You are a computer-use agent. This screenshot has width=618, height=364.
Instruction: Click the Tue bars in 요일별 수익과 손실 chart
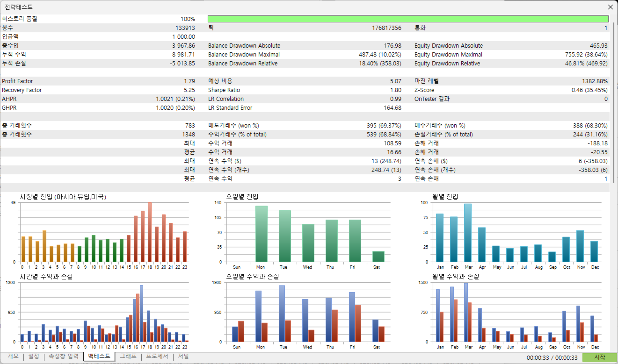[x=284, y=314]
